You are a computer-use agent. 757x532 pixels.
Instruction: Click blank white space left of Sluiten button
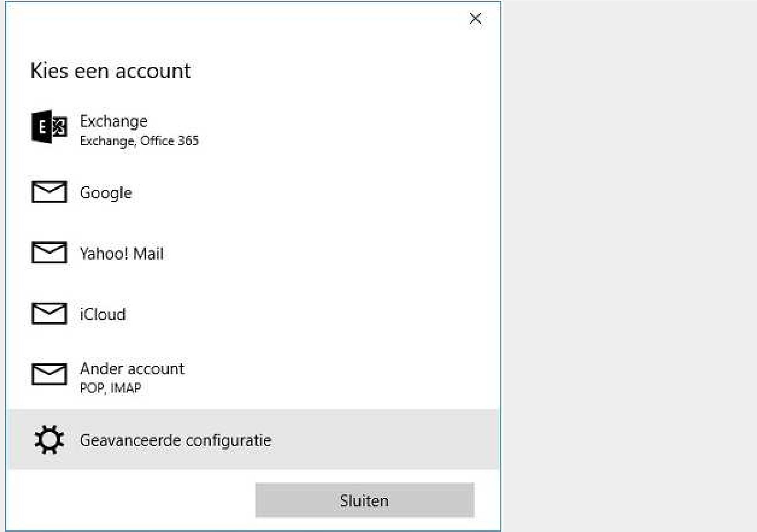[131, 500]
